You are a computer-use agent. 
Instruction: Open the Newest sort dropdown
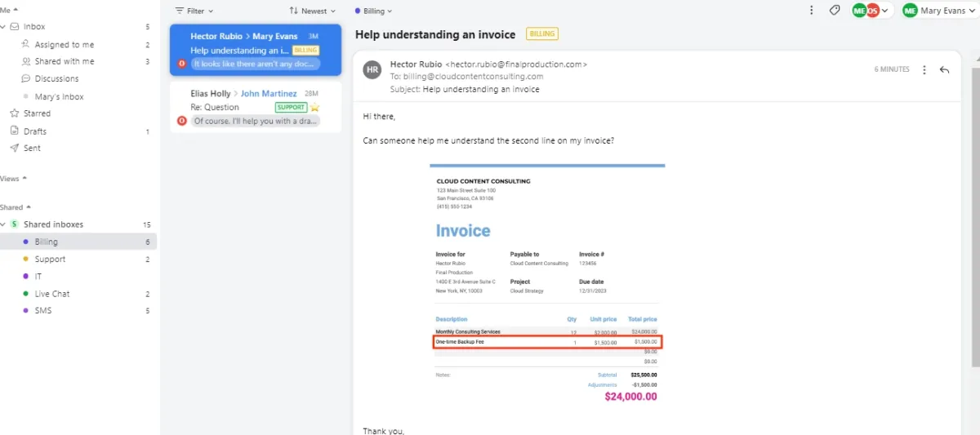coord(313,11)
